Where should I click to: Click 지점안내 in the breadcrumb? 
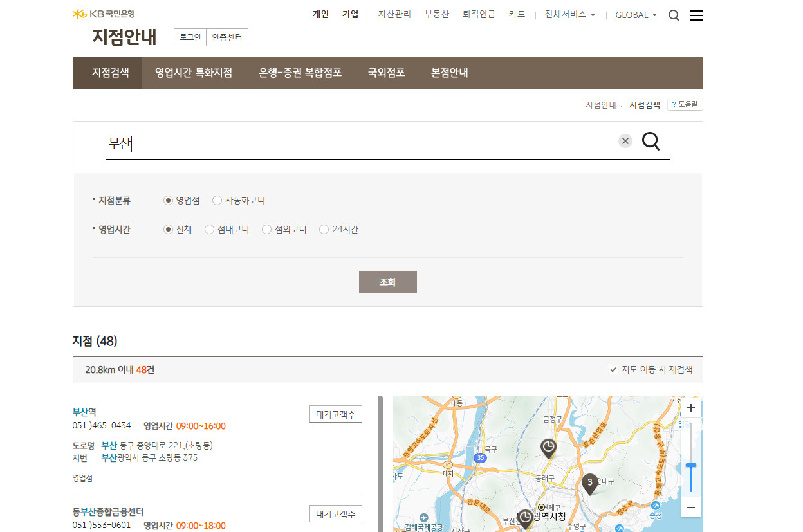click(601, 105)
